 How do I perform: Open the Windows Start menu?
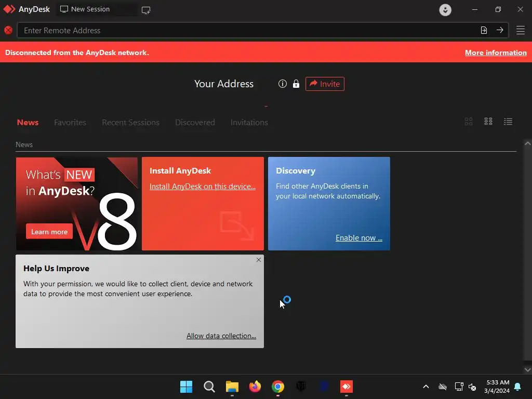tap(187, 387)
